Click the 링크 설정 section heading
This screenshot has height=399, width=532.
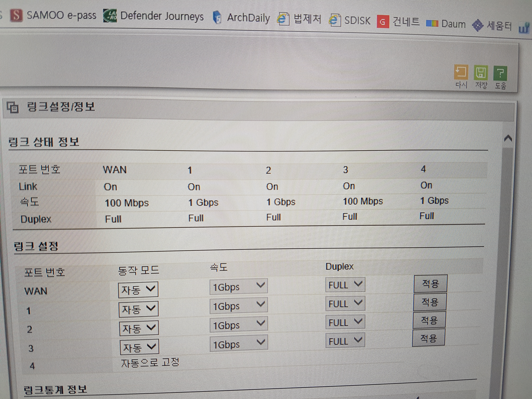click(36, 246)
